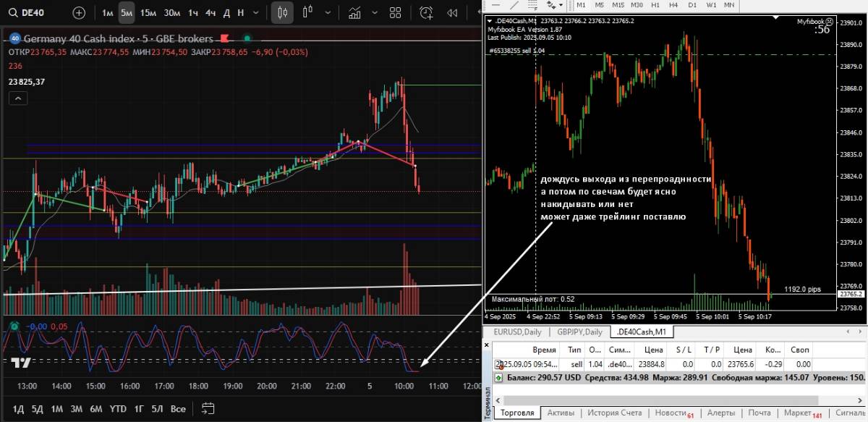This screenshot has width=868, height=422.
Task: Open the indicators chart icon
Action: [x=354, y=12]
